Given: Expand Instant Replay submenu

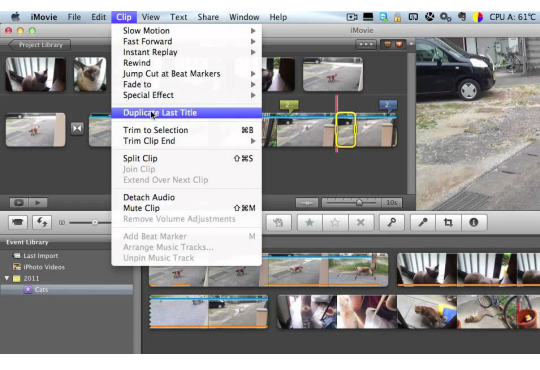Looking at the screenshot, I should tap(253, 52).
